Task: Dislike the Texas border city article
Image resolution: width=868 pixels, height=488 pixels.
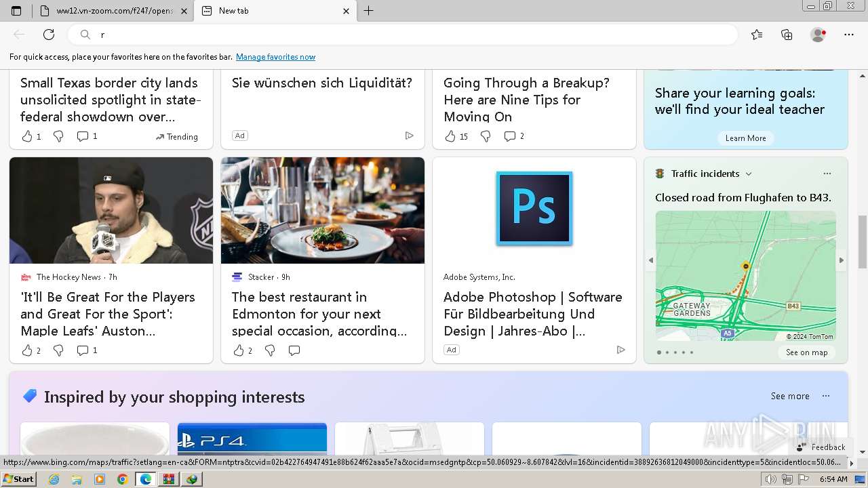Action: click(x=58, y=136)
